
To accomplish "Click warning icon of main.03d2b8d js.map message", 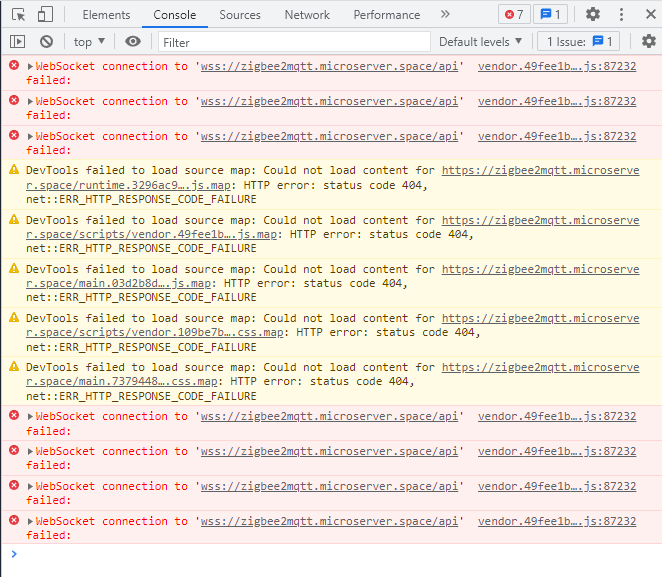I will [x=14, y=268].
